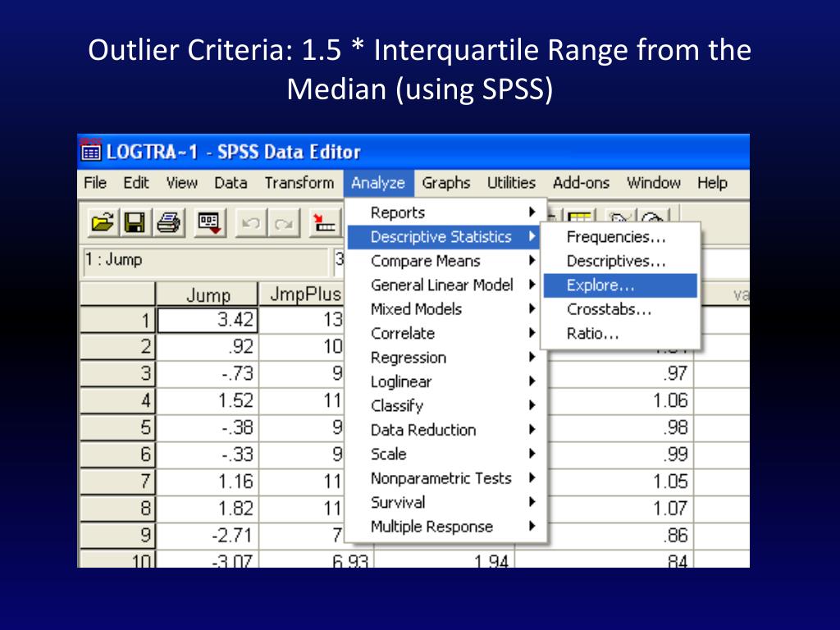The image size is (840, 630).
Task: Click the cell showing 1.07
Action: point(620,509)
